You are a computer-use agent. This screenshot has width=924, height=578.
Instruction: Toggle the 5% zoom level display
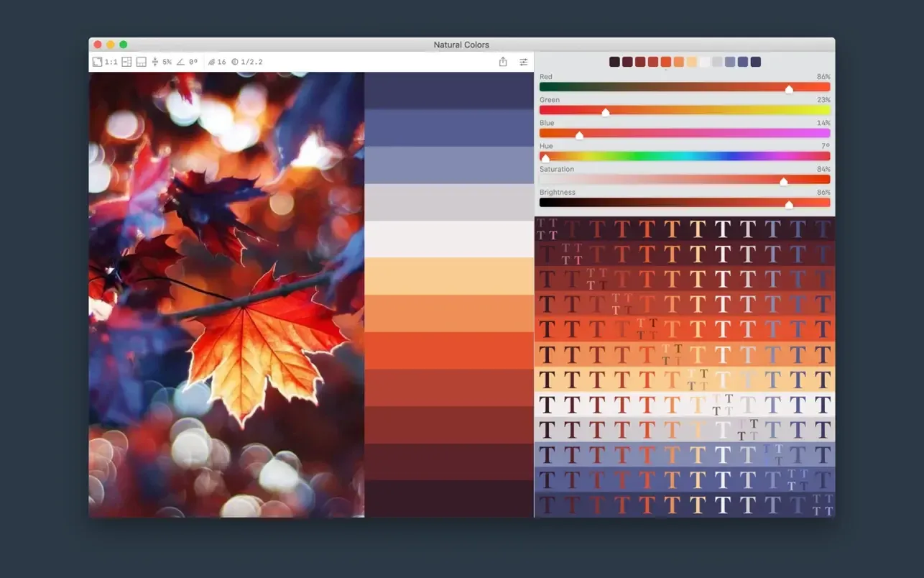tap(167, 62)
